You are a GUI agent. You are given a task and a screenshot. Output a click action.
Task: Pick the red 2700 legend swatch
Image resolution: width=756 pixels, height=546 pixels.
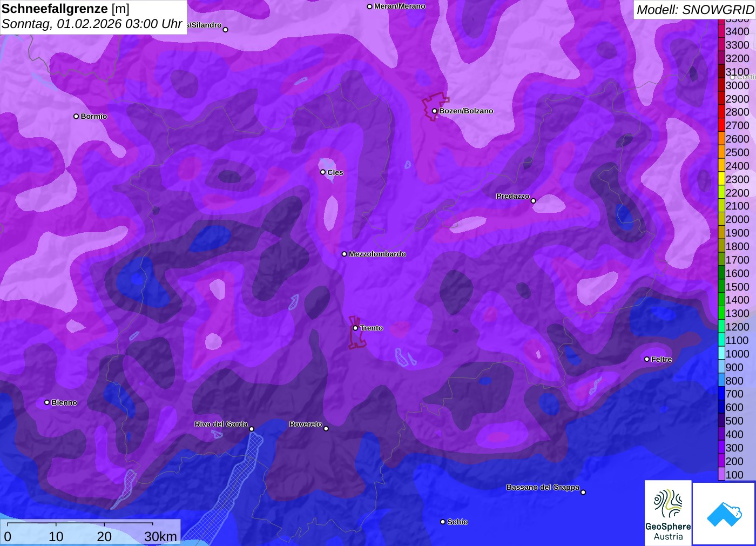(721, 125)
